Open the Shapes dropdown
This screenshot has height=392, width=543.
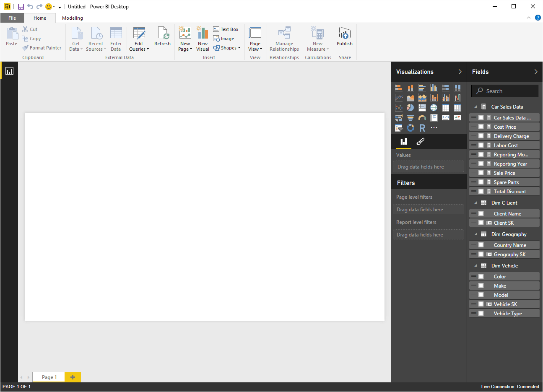(227, 48)
